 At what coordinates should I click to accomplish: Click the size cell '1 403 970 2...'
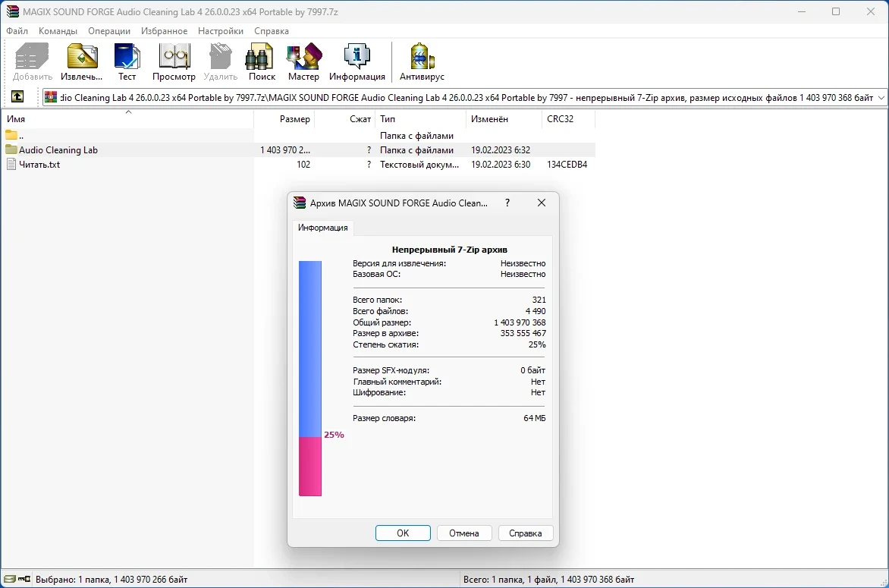click(285, 149)
